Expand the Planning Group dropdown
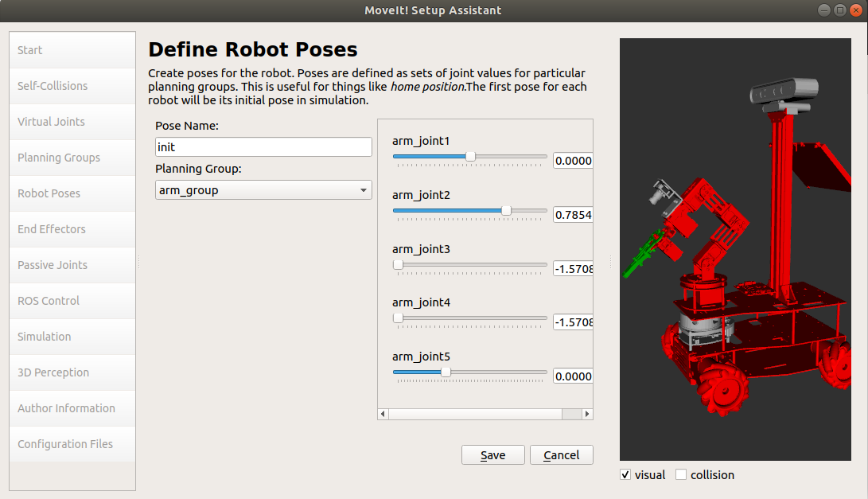This screenshot has width=868, height=499. point(263,190)
